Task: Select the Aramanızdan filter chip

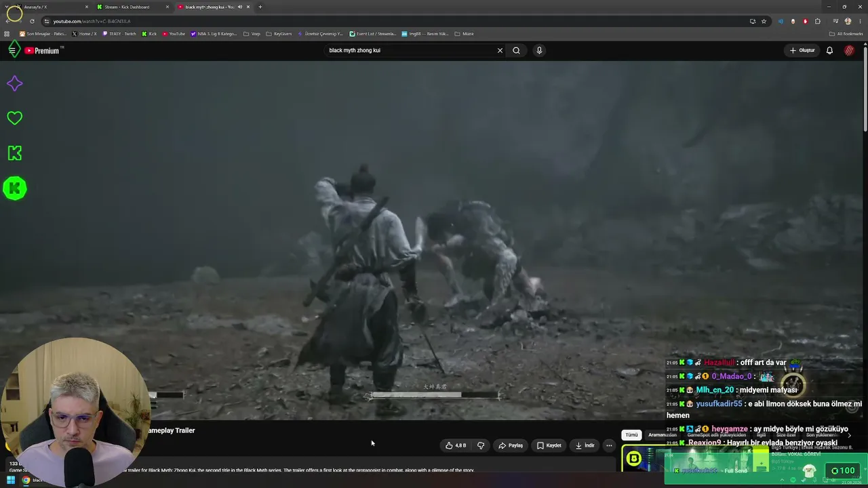Action: coord(663,434)
